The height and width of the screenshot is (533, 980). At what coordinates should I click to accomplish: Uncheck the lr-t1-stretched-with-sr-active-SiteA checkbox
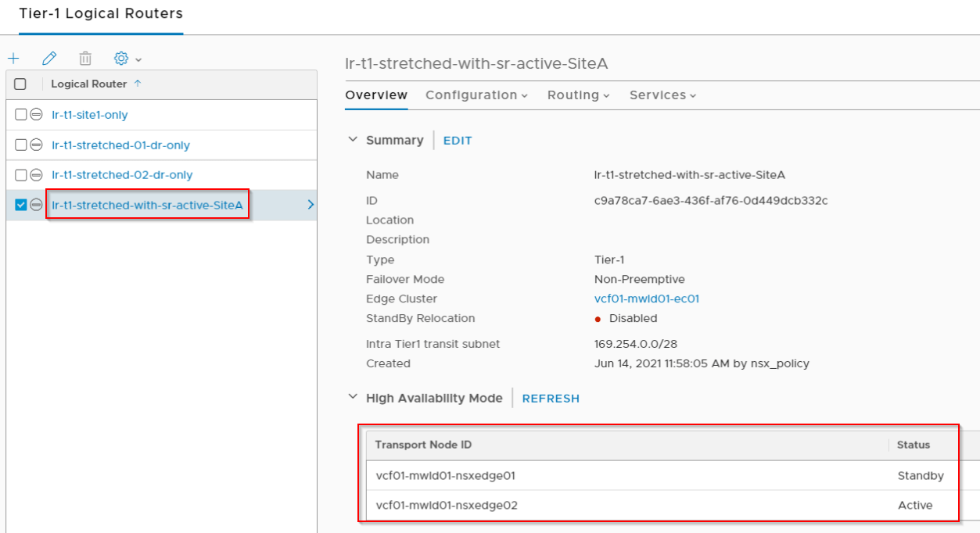[x=21, y=205]
